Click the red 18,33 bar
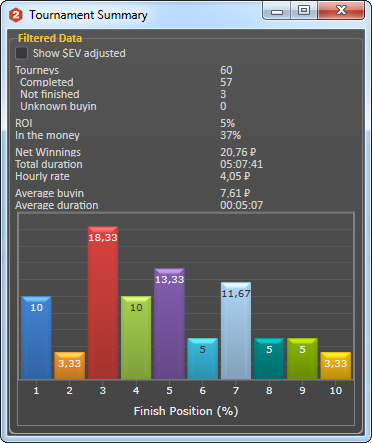372x443 pixels. pos(103,303)
